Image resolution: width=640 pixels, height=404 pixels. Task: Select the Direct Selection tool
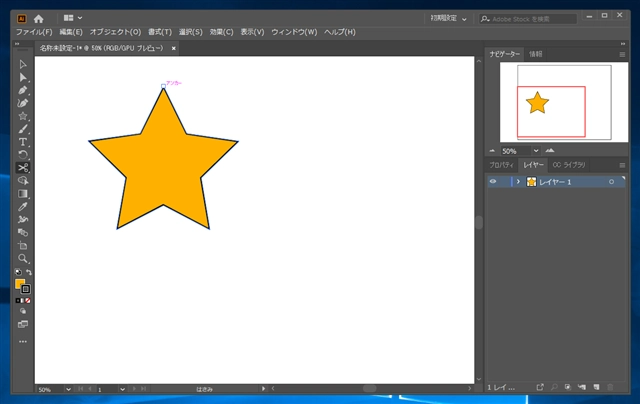pyautogui.click(x=23, y=78)
